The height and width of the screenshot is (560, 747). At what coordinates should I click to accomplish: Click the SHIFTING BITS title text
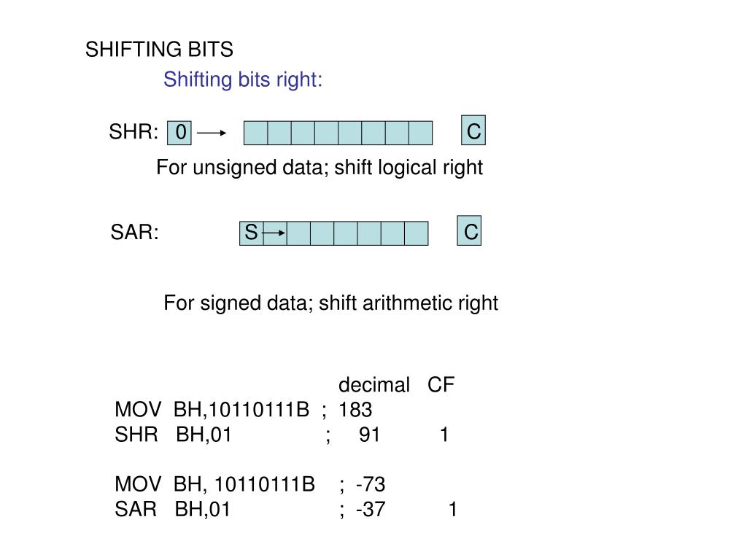(159, 50)
